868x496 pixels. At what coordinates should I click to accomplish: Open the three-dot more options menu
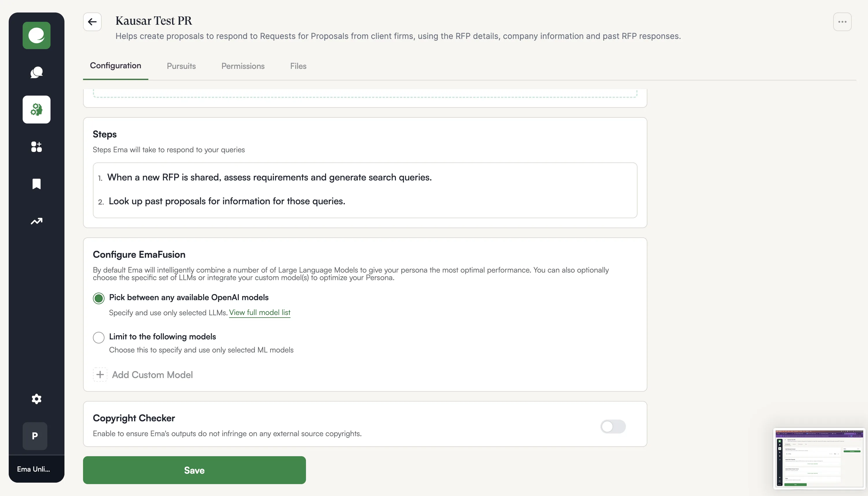842,22
